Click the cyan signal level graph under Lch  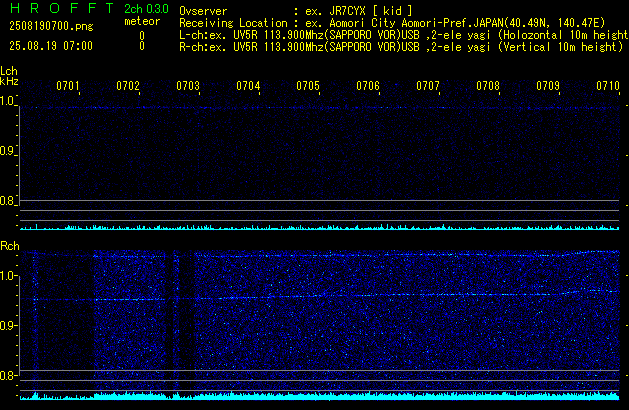point(320,227)
